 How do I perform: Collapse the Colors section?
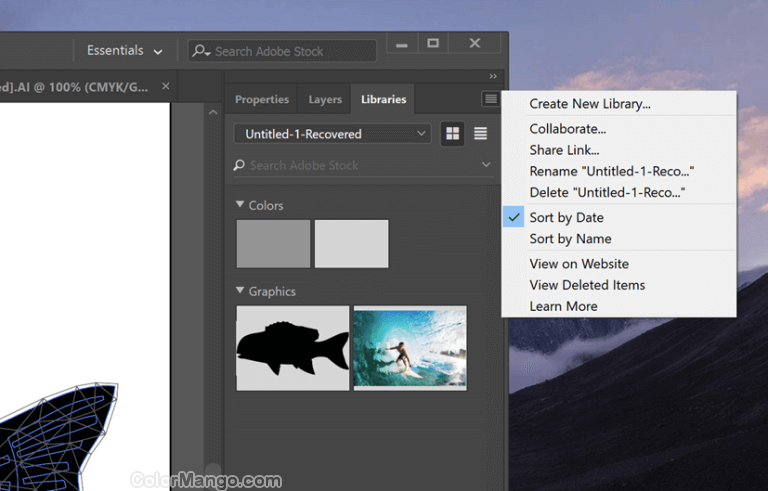click(240, 205)
